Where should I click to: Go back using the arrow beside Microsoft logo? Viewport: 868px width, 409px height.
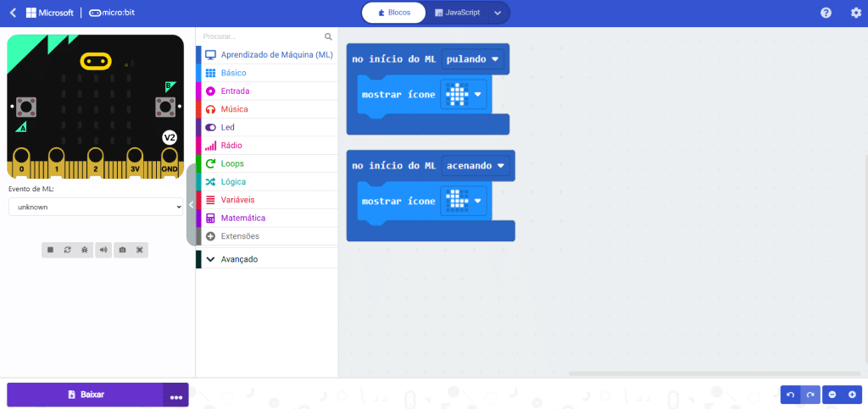pos(14,13)
